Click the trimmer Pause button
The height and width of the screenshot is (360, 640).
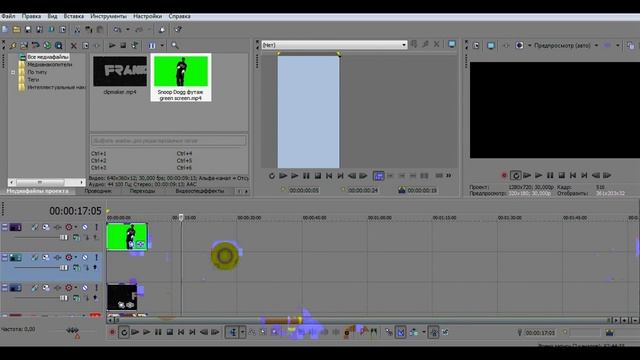point(306,176)
